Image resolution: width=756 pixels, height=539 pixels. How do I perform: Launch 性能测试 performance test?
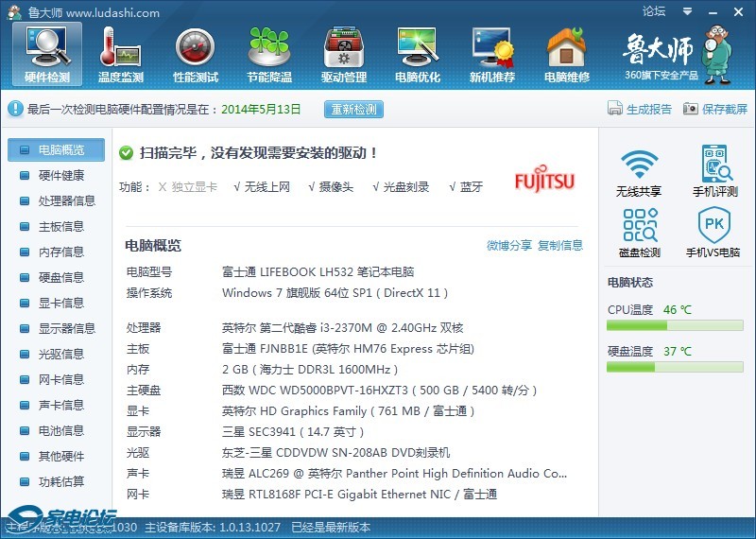pos(196,53)
